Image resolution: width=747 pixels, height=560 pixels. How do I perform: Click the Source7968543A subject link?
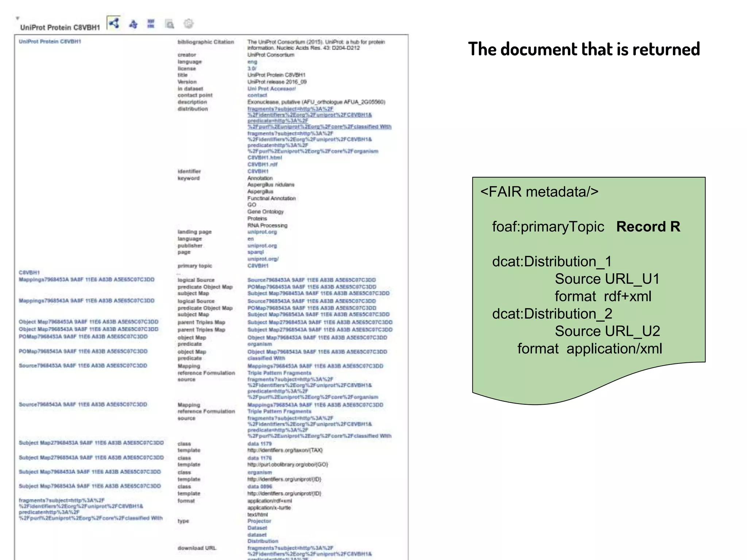[83, 404]
